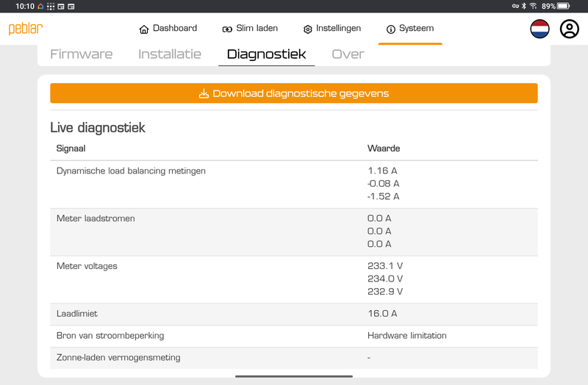The width and height of the screenshot is (588, 385).
Task: Select the Laadlimiet label
Action: (x=77, y=314)
